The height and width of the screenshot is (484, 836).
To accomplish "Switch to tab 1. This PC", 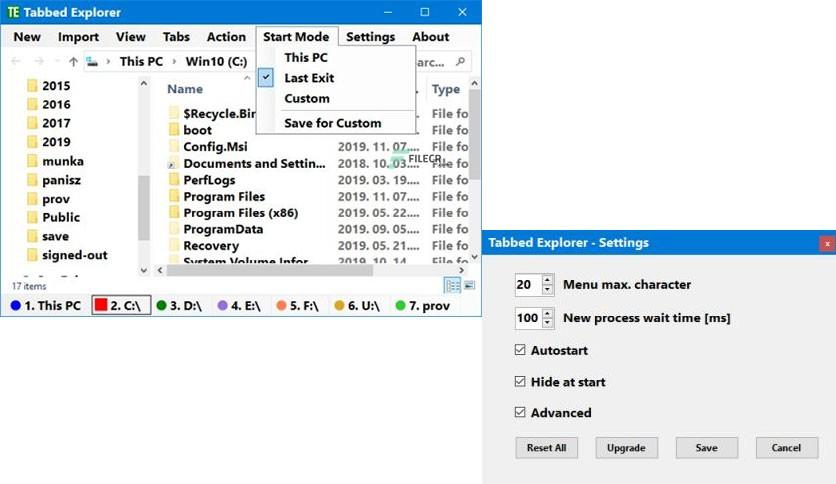I will click(x=46, y=305).
